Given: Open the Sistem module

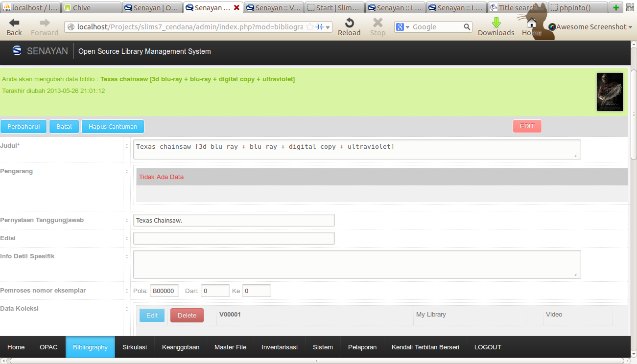Looking at the screenshot, I should pos(323,347).
